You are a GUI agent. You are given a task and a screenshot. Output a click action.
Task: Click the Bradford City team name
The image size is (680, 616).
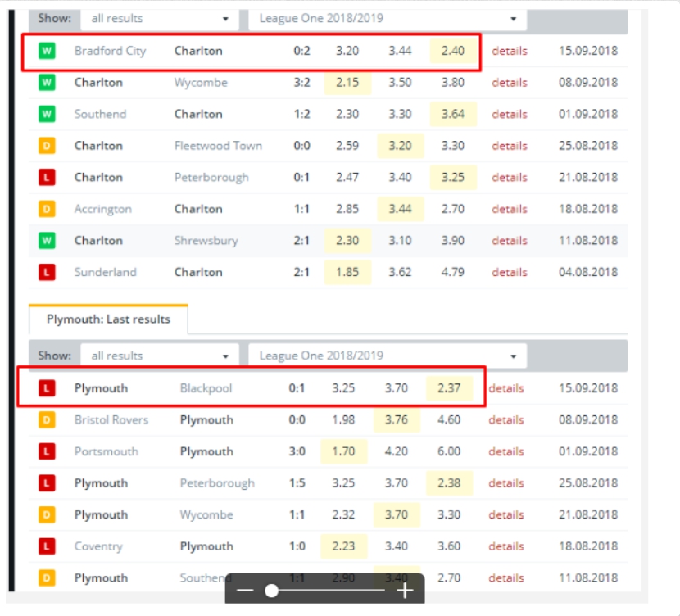click(110, 51)
